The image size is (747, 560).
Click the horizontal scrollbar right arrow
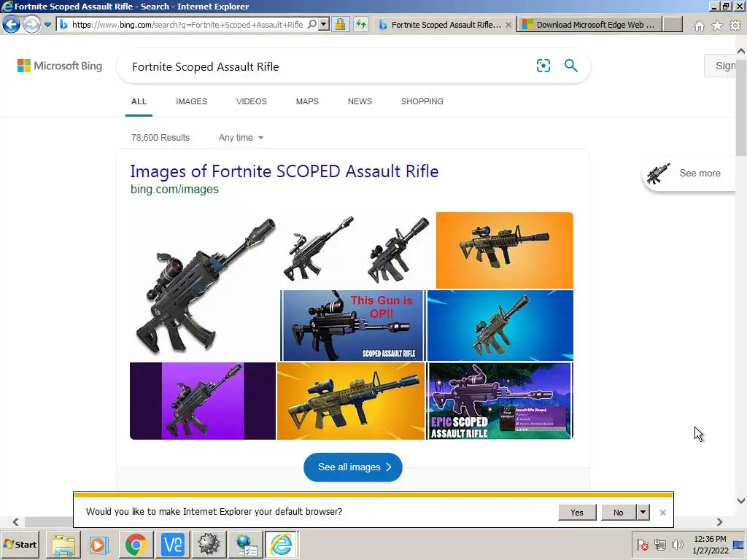[719, 522]
